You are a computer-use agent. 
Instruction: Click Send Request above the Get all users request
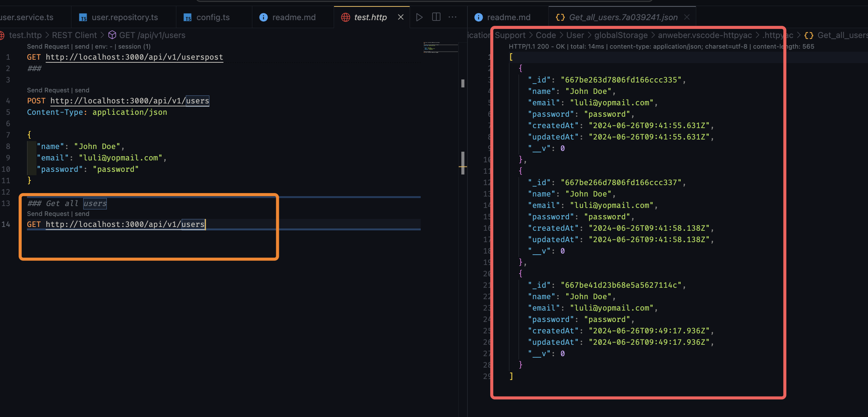point(48,214)
